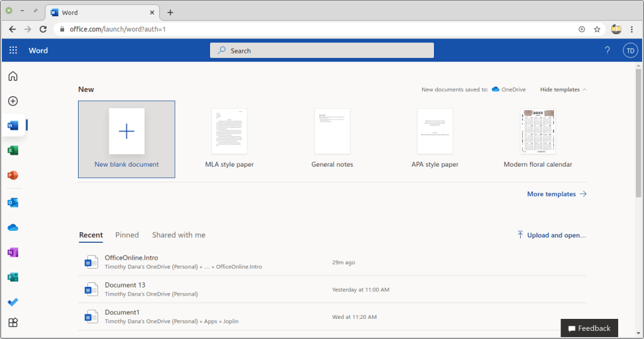This screenshot has height=339, width=644.
Task: Open OneDrive cloud icon in sidebar
Action: (13, 227)
